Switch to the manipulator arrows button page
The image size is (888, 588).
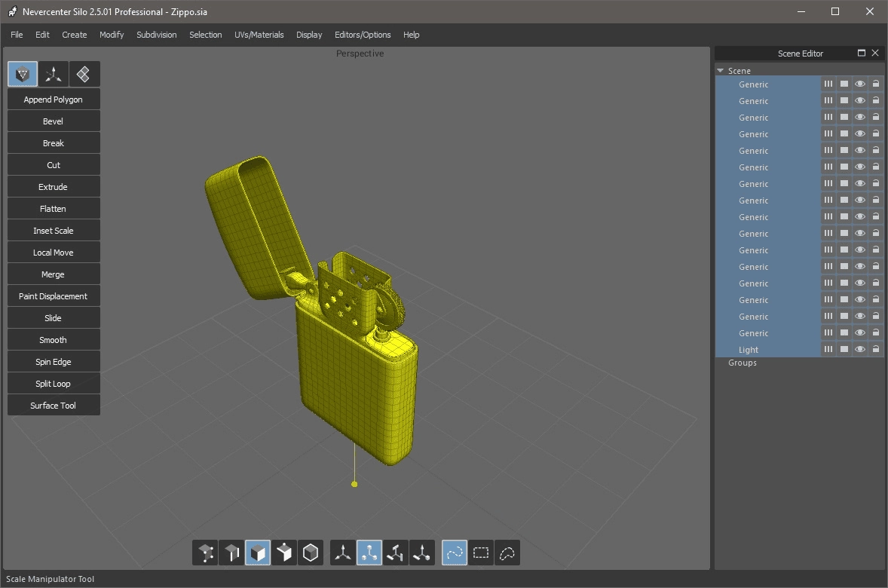pos(54,74)
